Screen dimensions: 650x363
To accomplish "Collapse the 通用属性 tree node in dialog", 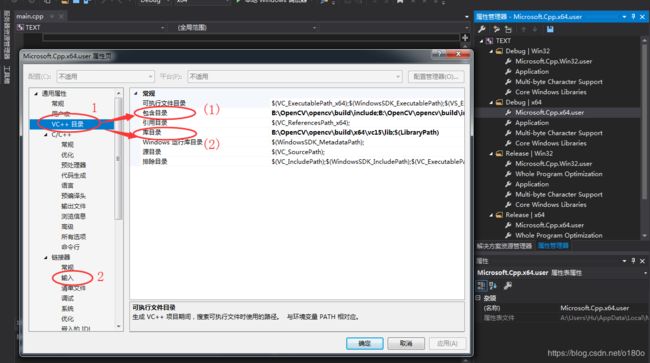I will tap(36, 94).
